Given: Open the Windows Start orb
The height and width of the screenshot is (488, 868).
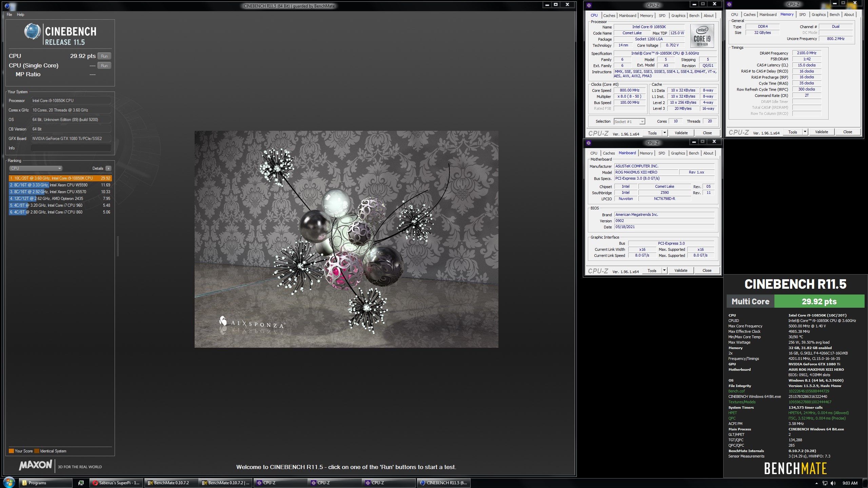Looking at the screenshot, I should (x=9, y=483).
